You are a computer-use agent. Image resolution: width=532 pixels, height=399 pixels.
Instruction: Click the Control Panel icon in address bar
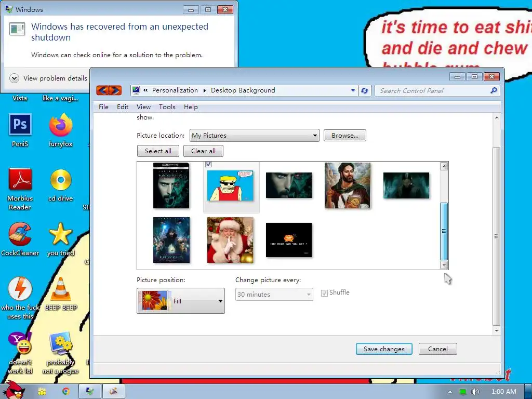[x=136, y=90]
